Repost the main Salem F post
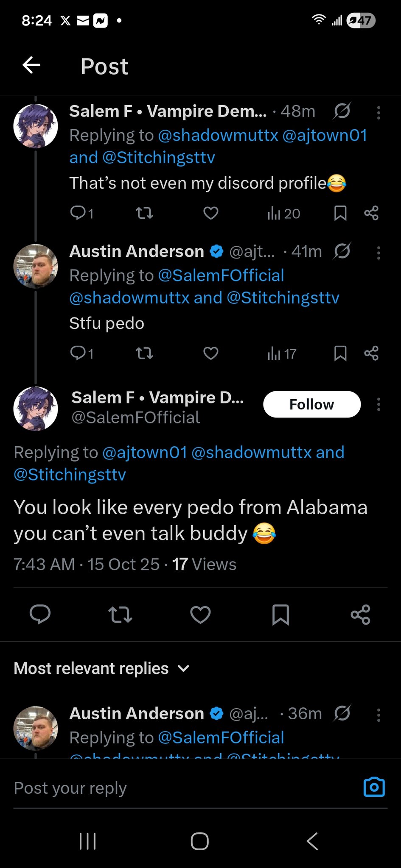 pyautogui.click(x=120, y=615)
